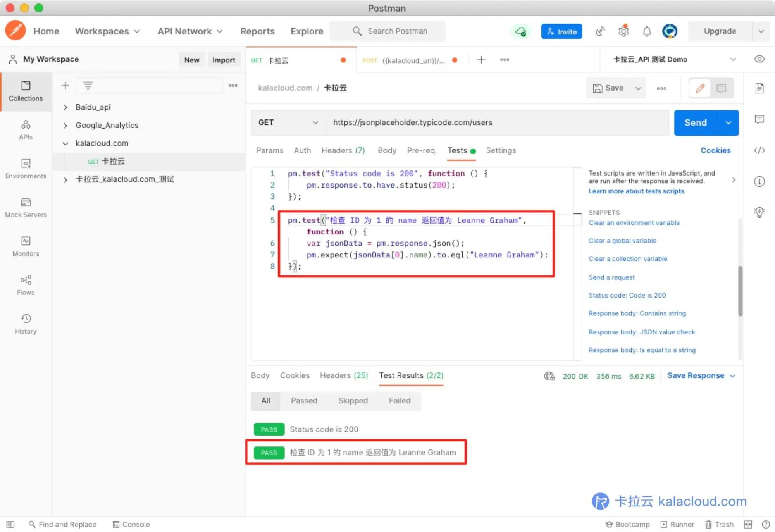
Task: Open the settings gear icon
Action: [x=623, y=31]
